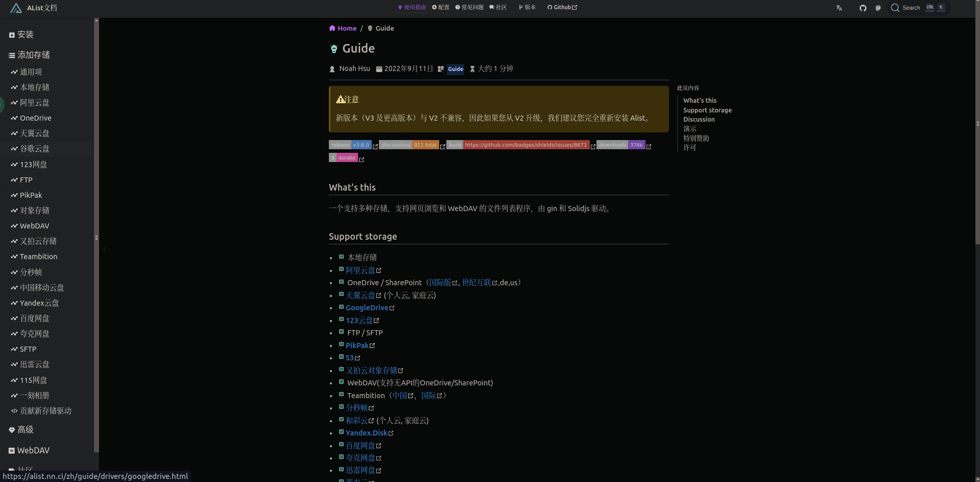This screenshot has height=482, width=980.
Task: Select 谷歌云盘 in the sidebar
Action: pos(35,149)
